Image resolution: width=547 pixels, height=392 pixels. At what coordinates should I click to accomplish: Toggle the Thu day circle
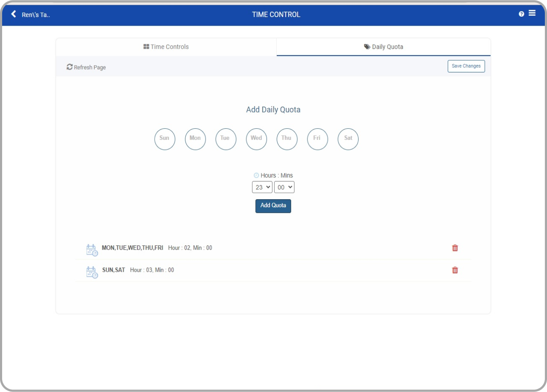(287, 139)
